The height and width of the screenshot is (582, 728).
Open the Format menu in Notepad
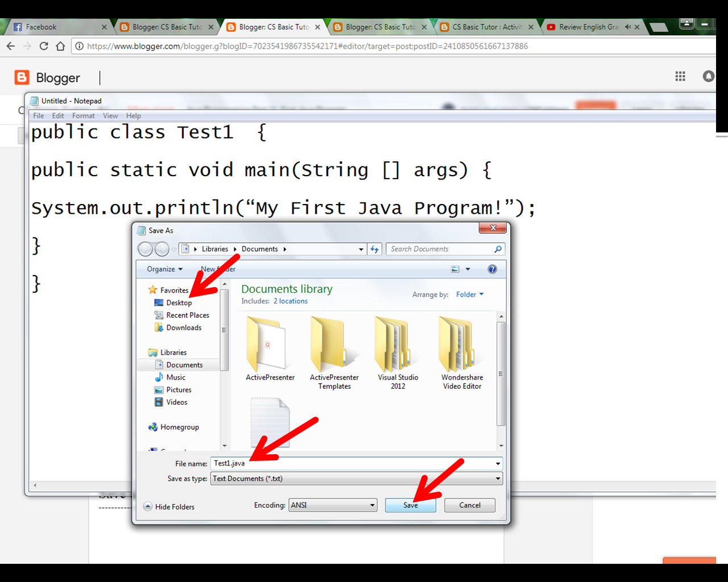coord(83,115)
